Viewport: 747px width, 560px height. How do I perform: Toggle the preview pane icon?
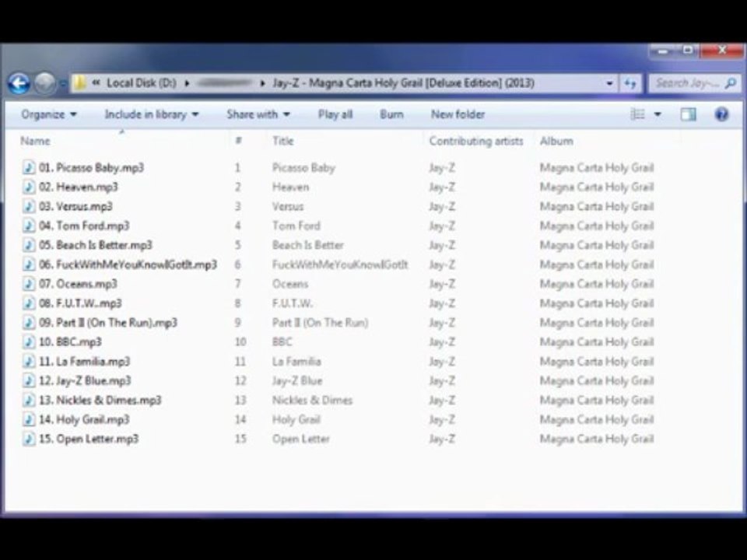point(688,114)
